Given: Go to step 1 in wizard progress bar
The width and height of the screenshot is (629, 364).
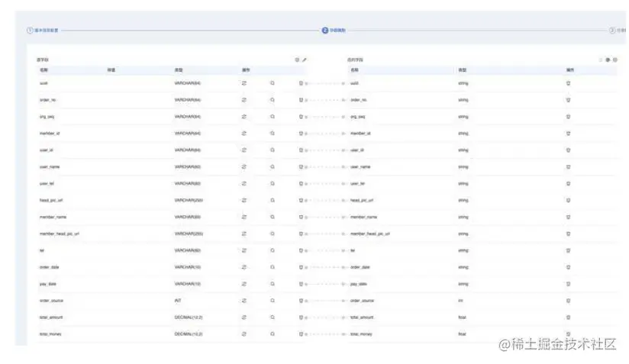Looking at the screenshot, I should click(x=43, y=31).
